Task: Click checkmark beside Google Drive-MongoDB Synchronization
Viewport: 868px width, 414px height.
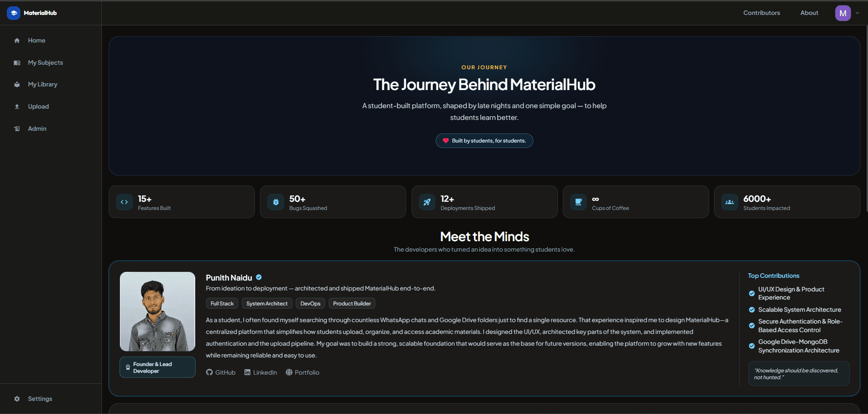Action: (x=752, y=346)
